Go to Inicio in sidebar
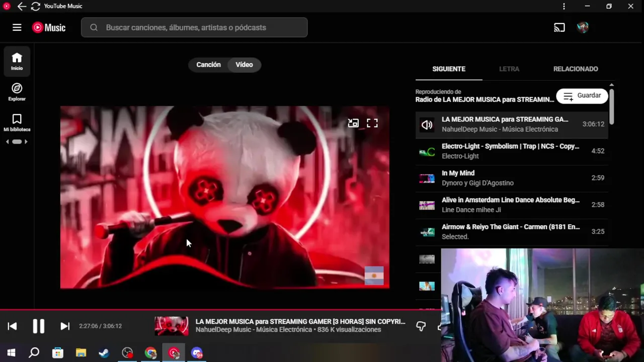 [x=17, y=61]
